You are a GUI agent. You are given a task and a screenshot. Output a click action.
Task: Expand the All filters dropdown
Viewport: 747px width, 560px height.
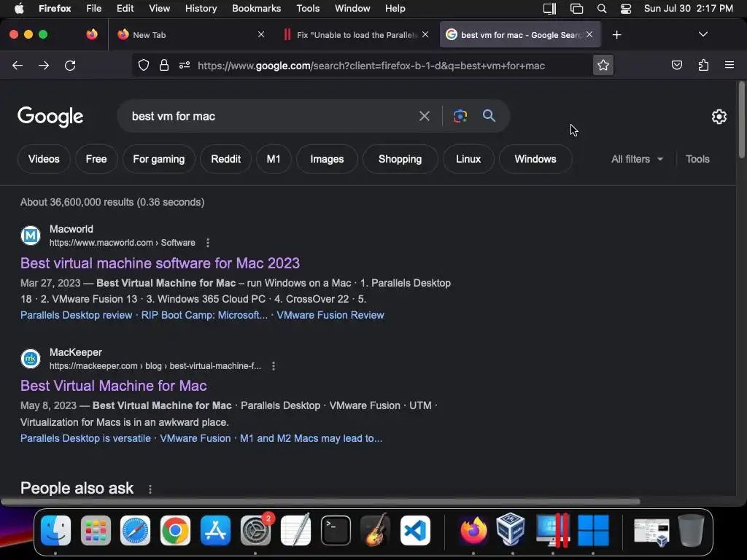[637, 159]
